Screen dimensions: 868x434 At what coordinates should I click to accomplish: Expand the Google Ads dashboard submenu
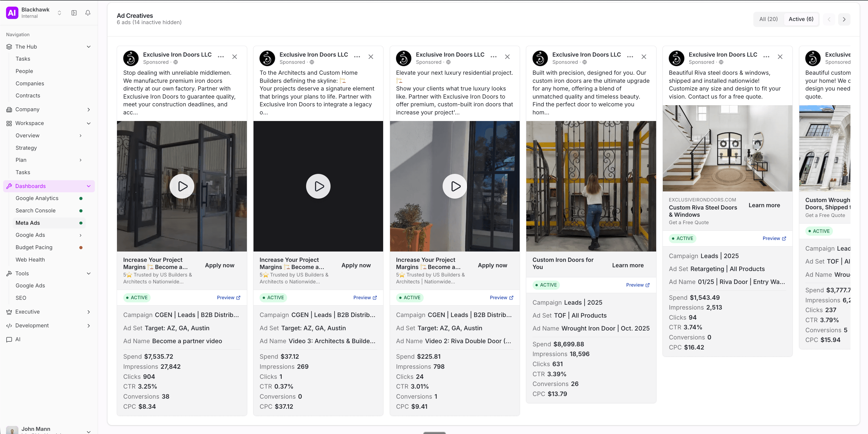click(80, 235)
